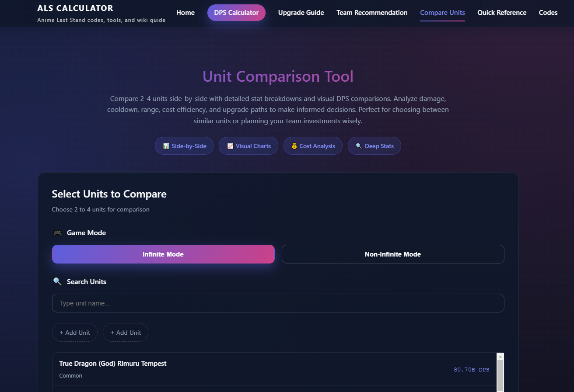Viewport: 574px width, 392px height.
Task: Open the DPS Calculator pill in the navbar
Action: [x=236, y=12]
